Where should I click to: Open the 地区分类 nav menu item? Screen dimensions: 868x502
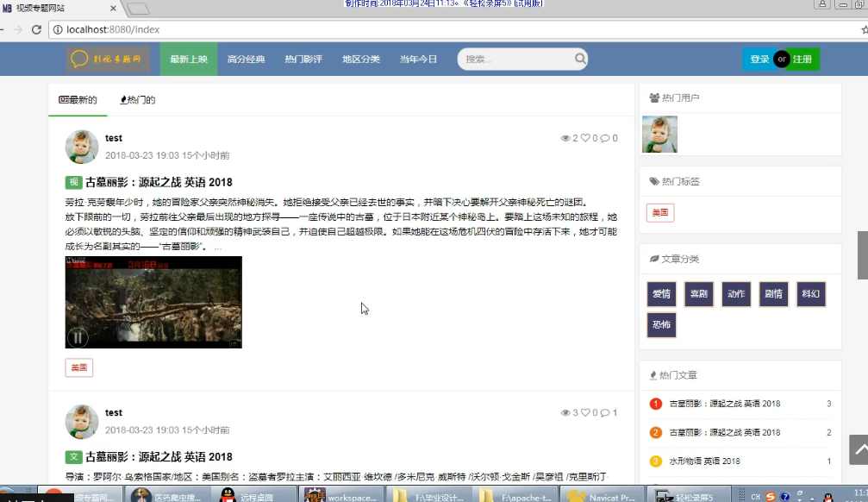[x=361, y=59]
